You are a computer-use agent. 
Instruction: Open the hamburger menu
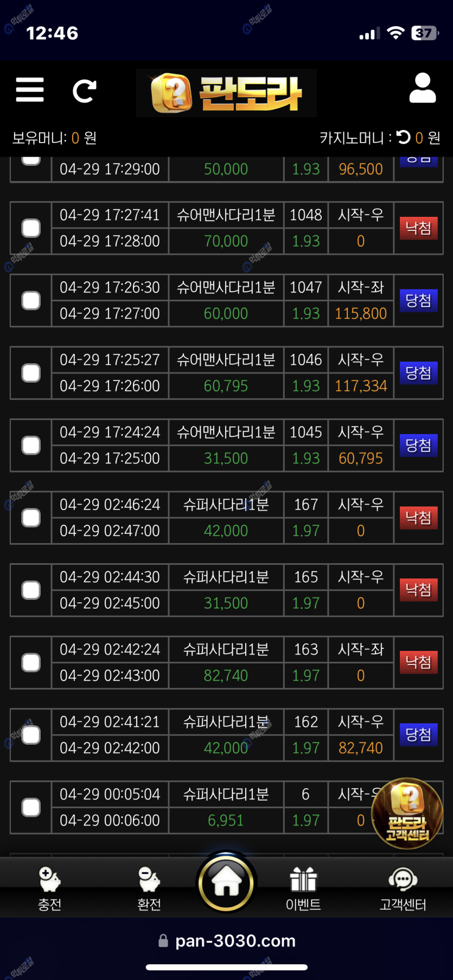tap(30, 89)
